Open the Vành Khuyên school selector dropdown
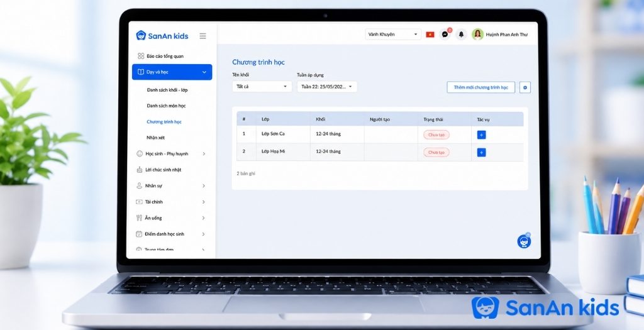The width and height of the screenshot is (644, 330). (x=393, y=35)
